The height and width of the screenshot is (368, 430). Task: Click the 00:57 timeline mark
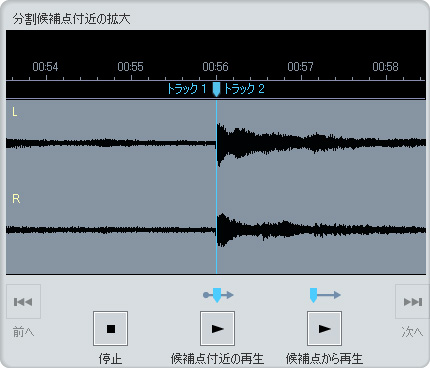(300, 67)
